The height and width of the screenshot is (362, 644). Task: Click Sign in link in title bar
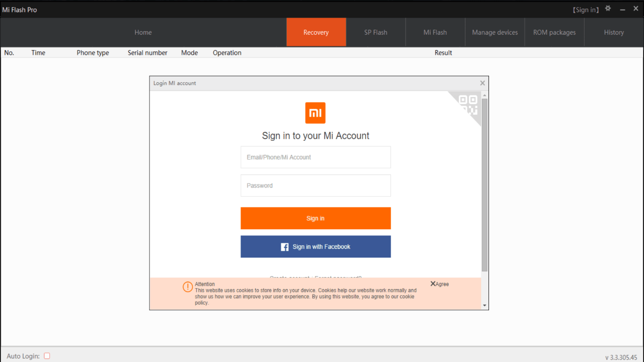pos(586,10)
